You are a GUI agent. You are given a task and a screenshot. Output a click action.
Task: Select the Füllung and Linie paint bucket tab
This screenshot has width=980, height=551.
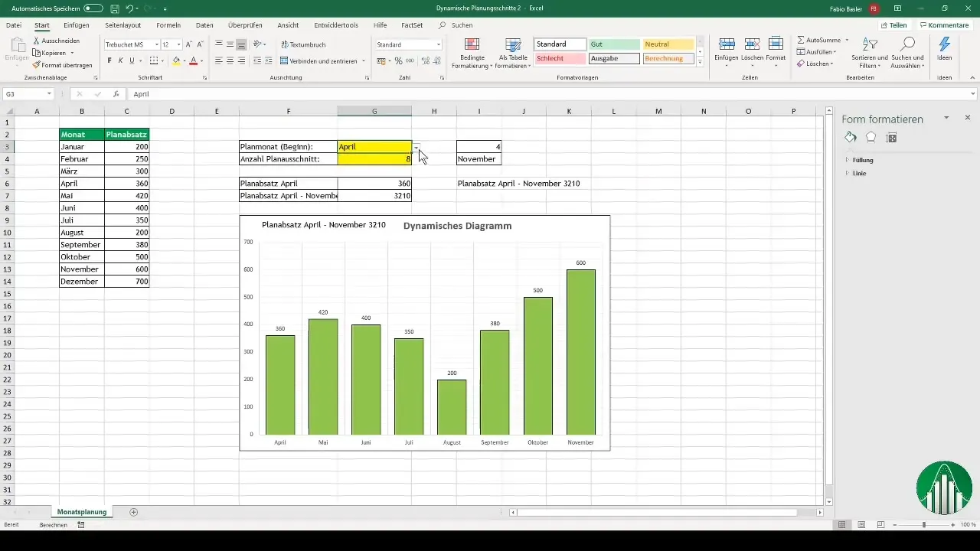[851, 137]
